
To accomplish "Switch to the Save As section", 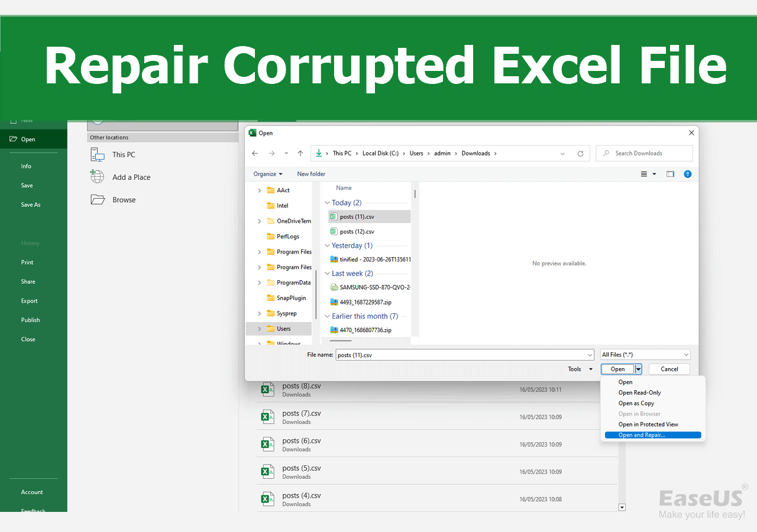I will click(x=30, y=204).
